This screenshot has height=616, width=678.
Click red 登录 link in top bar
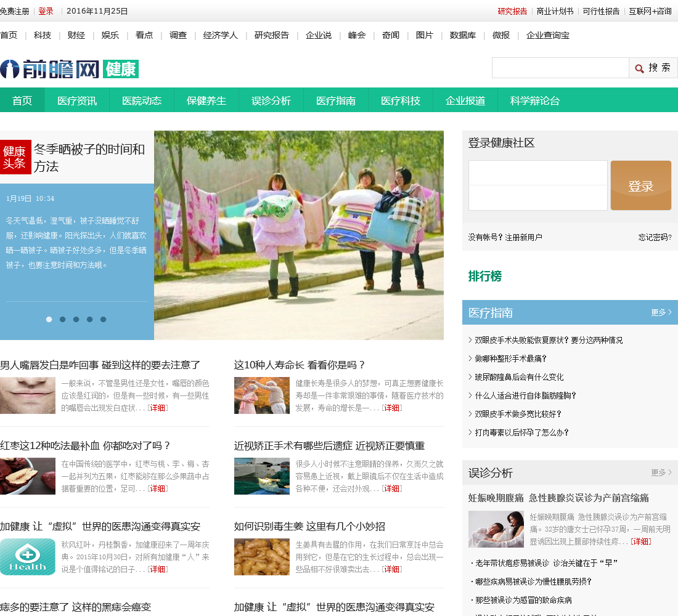click(x=46, y=11)
